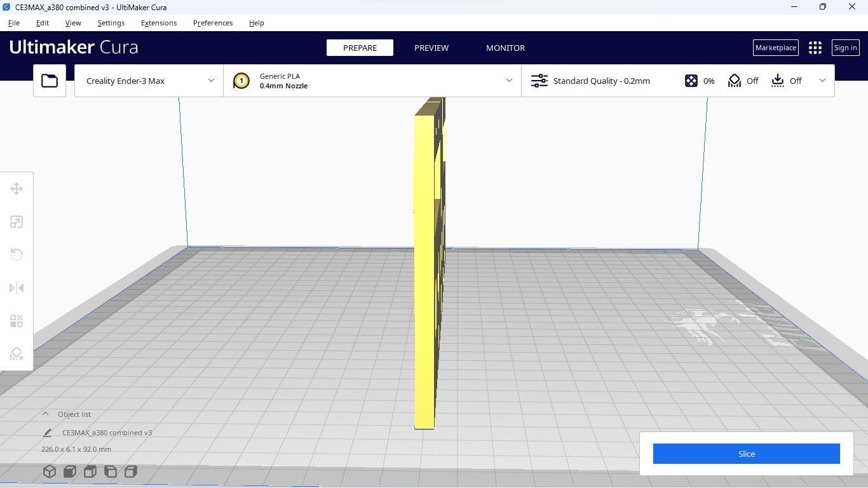Select the Support Blocker tool
This screenshot has width=868, height=488.
tap(17, 354)
